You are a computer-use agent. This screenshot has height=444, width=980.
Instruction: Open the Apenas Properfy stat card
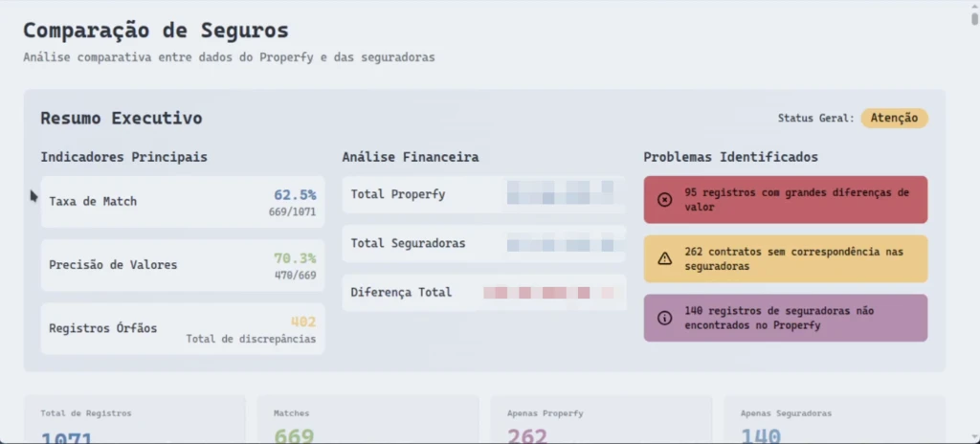[x=601, y=420]
